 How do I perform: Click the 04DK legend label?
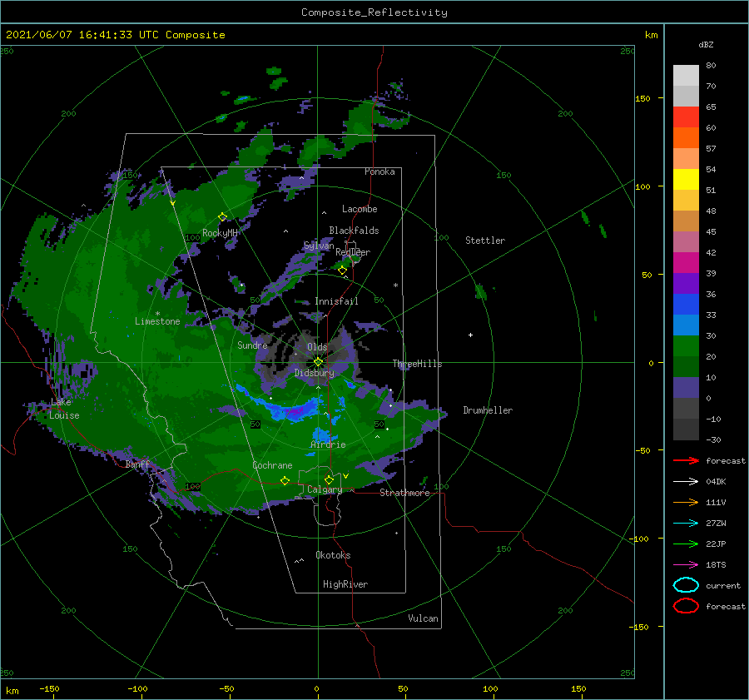(x=716, y=482)
